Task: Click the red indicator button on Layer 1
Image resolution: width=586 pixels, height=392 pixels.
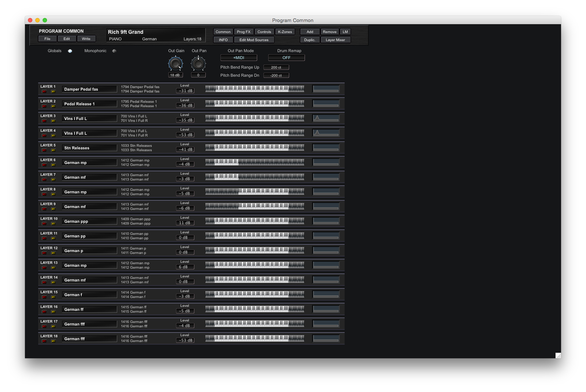Action: point(44,92)
